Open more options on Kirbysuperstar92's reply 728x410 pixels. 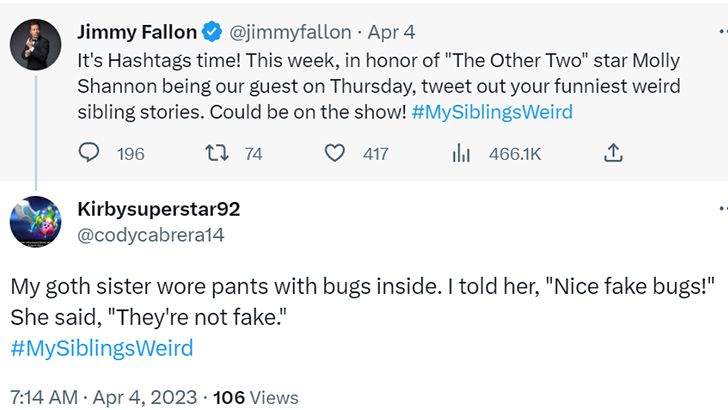pos(723,209)
